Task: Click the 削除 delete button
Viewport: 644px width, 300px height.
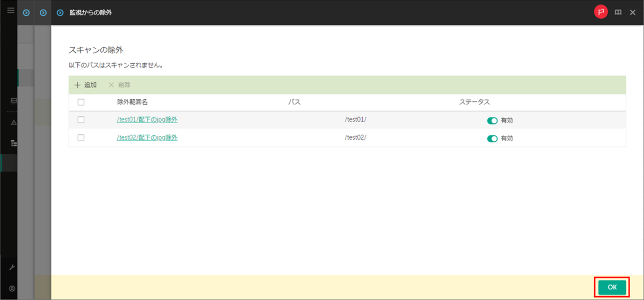Action: 119,85
